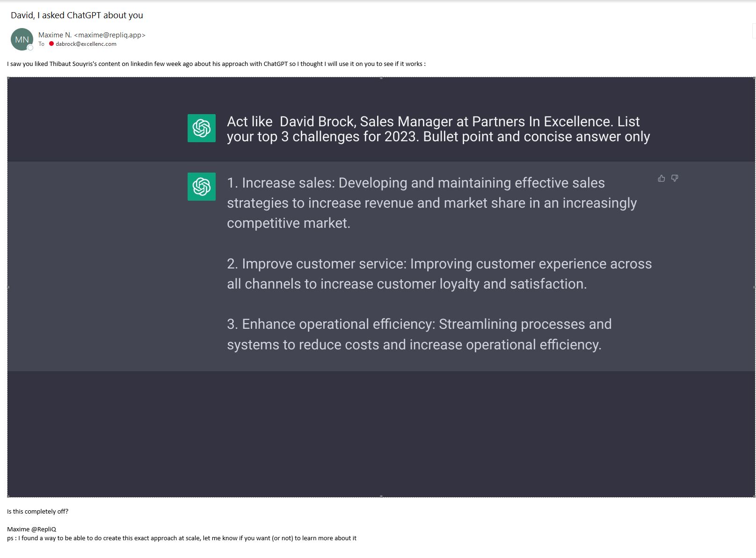756x558 pixels.
Task: Select the right-middle image resize handle
Action: (x=754, y=287)
